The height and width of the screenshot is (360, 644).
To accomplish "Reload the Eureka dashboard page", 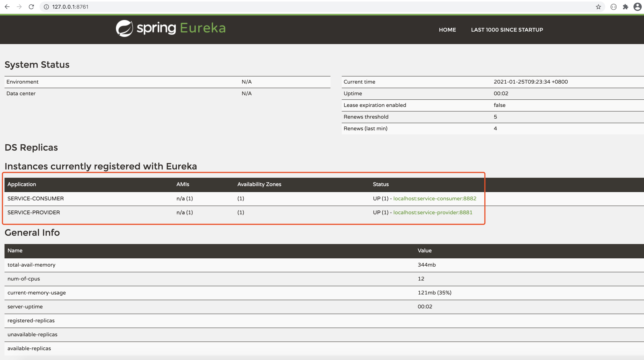I will point(31,7).
